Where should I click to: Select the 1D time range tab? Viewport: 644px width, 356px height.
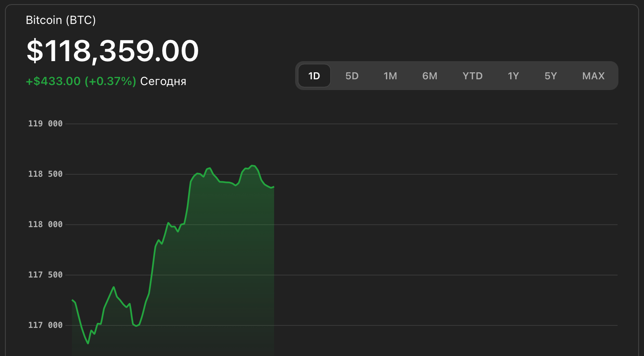tap(314, 76)
